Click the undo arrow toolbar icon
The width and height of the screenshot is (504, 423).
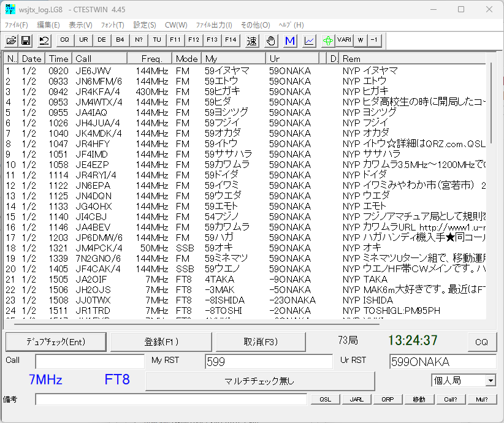[x=44, y=40]
